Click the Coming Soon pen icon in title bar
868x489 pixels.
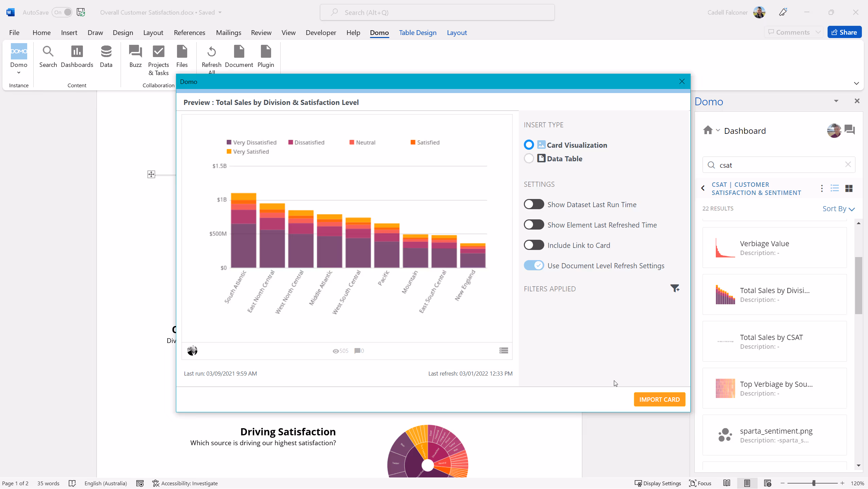click(783, 12)
